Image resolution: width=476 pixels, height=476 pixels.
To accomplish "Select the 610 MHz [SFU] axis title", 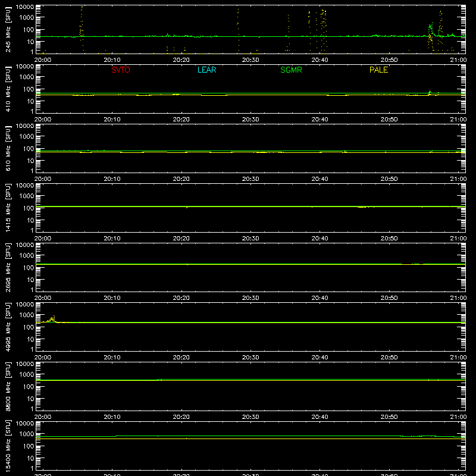I will [x=8, y=148].
